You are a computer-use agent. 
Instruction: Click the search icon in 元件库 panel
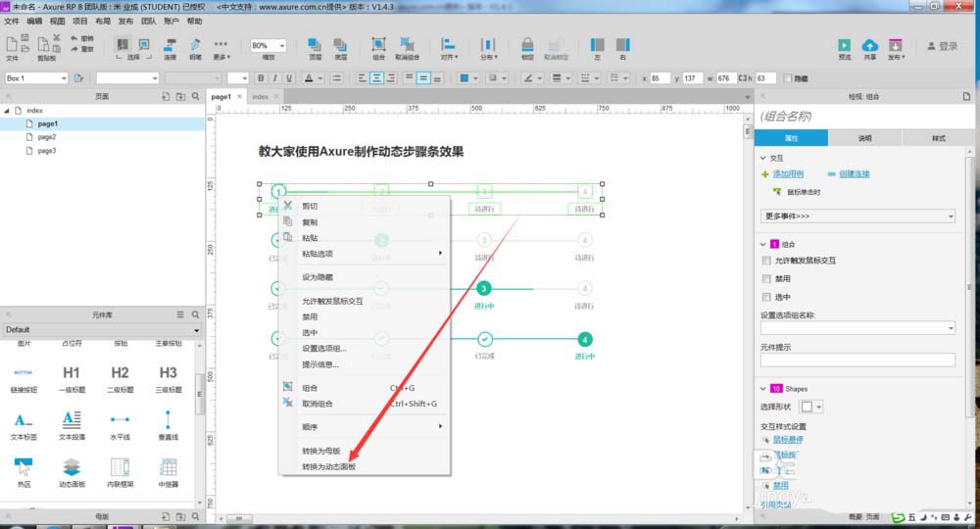(196, 314)
